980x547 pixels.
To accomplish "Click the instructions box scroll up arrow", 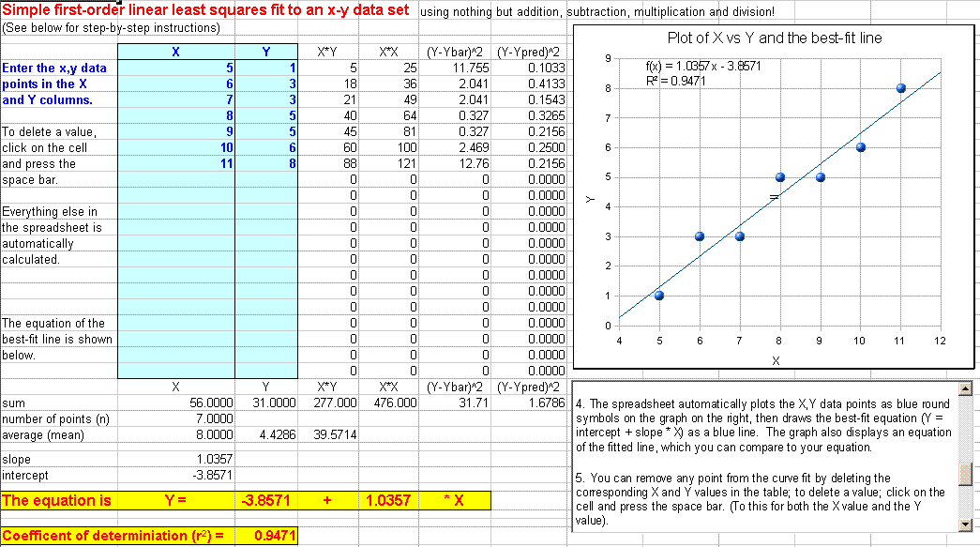I will 964,388.
